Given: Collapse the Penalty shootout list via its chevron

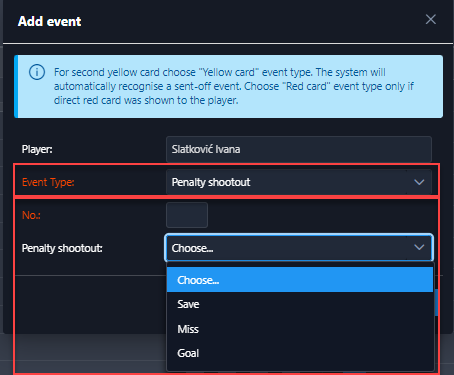Looking at the screenshot, I should 419,247.
